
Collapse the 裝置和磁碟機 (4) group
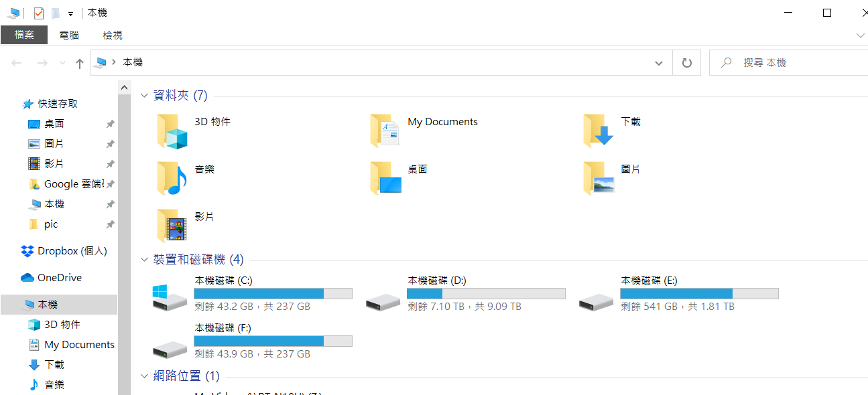[x=144, y=259]
